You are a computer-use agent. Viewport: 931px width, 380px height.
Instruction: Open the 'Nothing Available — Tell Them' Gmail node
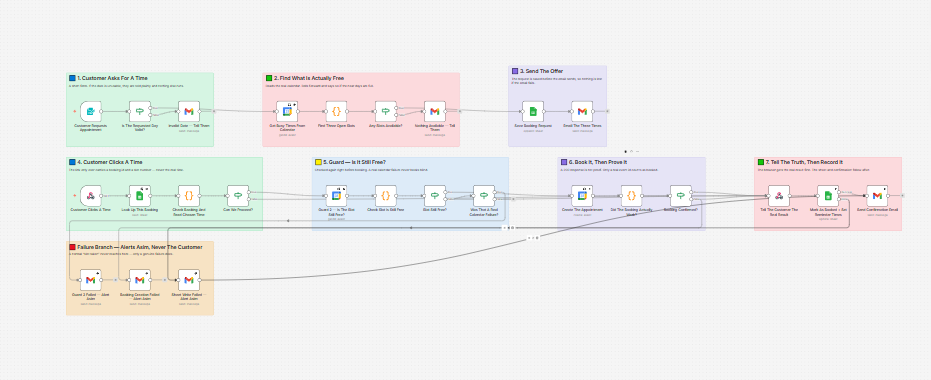[x=435, y=111]
